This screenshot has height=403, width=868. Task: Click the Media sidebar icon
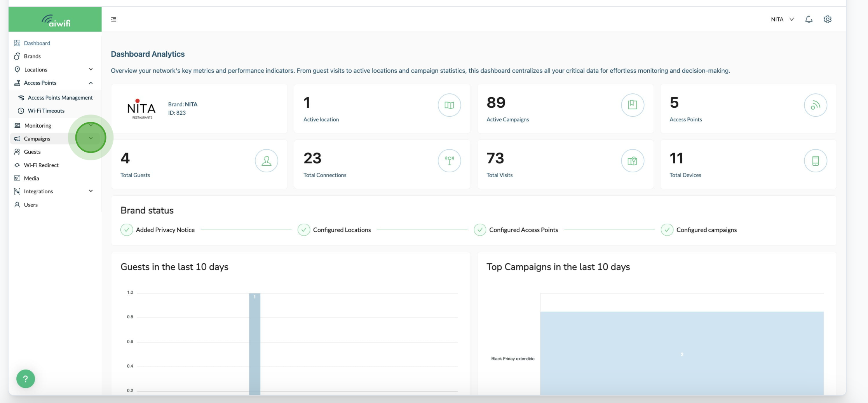(17, 178)
